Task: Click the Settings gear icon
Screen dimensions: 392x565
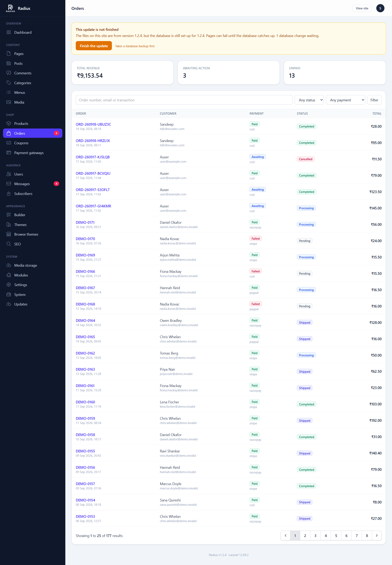Action: click(9, 285)
